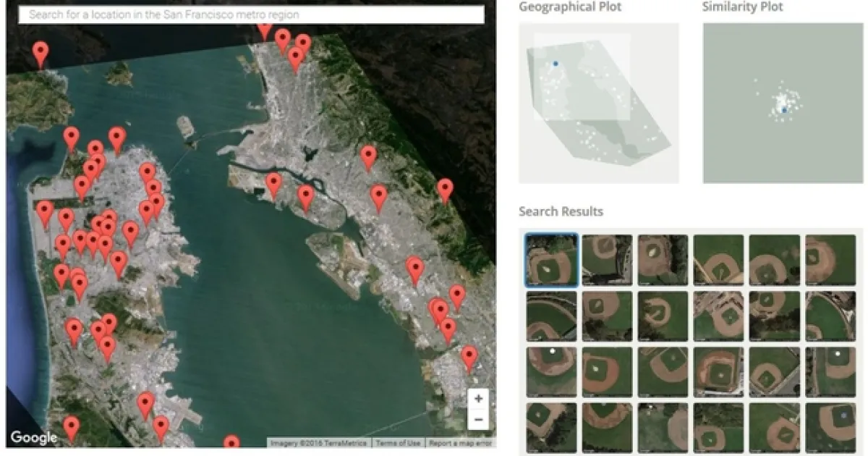
Task: Open the Terms of Use link
Action: pyautogui.click(x=398, y=443)
